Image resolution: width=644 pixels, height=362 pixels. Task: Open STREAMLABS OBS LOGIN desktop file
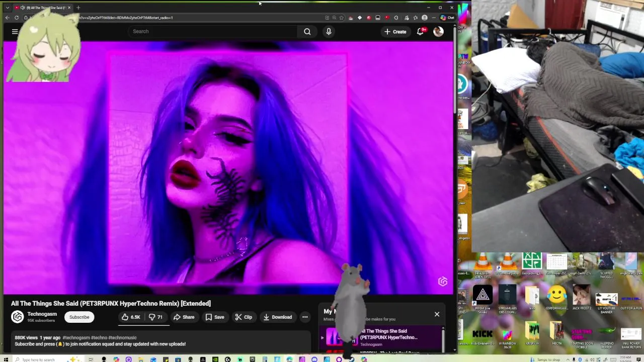[x=507, y=300]
